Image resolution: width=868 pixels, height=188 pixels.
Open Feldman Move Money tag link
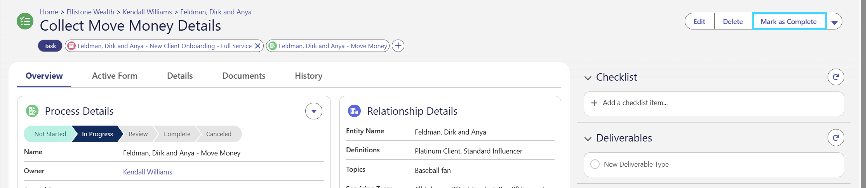[333, 46]
